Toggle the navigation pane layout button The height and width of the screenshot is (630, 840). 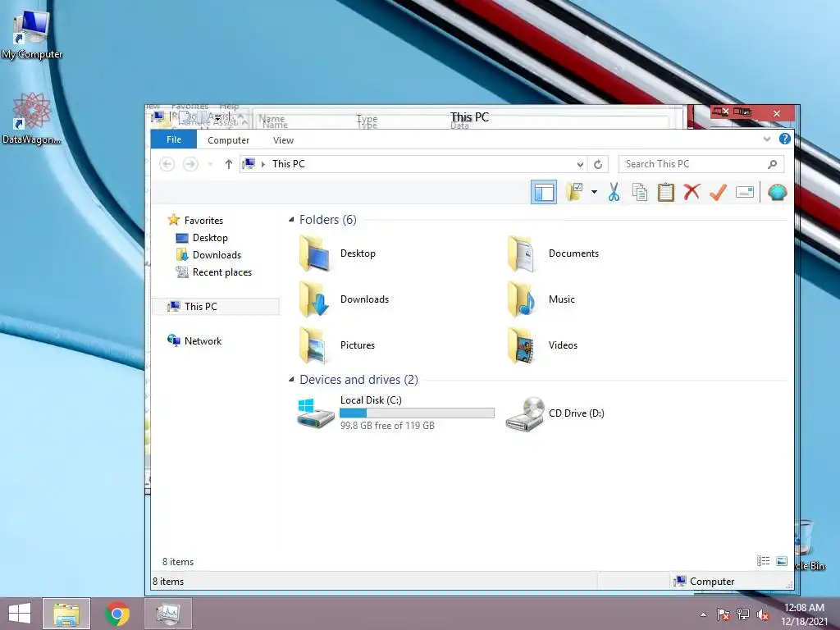[543, 192]
